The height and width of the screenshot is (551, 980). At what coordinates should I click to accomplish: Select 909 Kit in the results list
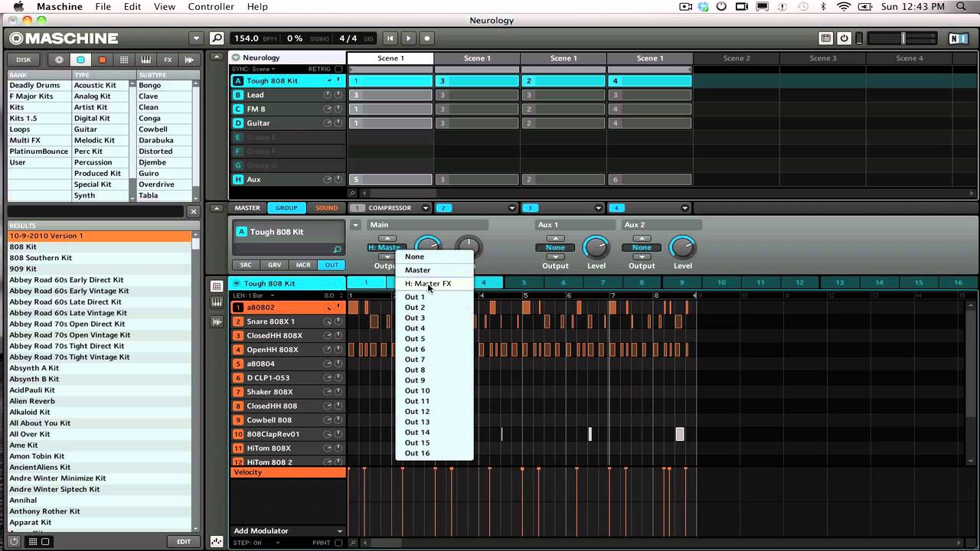[23, 269]
